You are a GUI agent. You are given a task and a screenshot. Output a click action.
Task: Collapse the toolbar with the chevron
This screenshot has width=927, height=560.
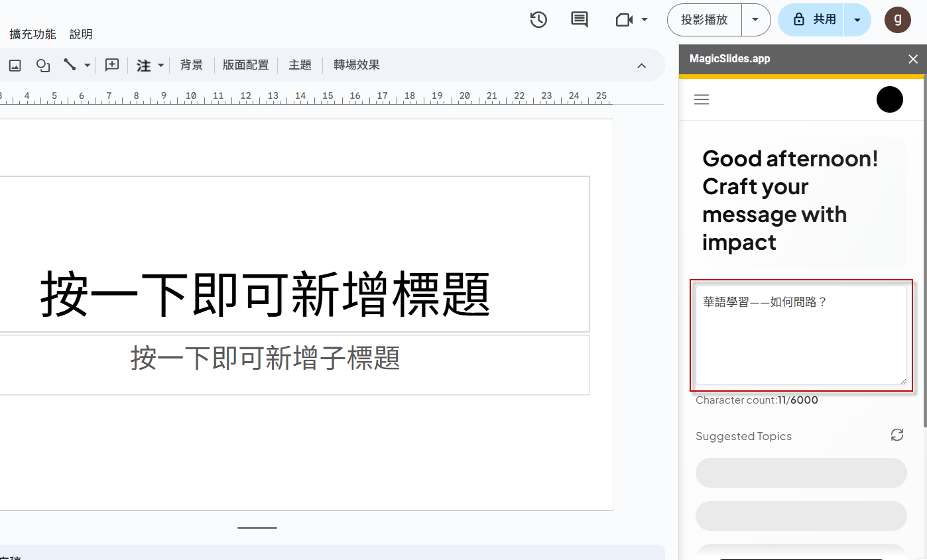click(641, 66)
